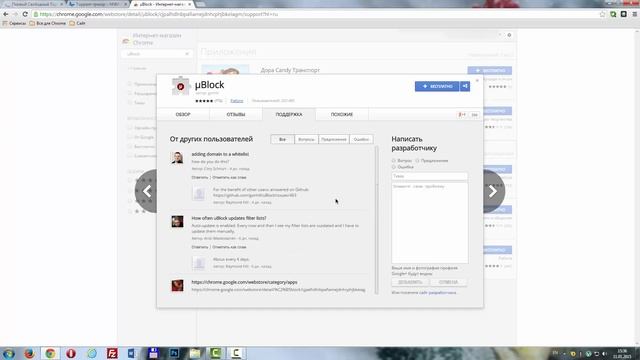
Task: Click the 'ДОБАВИТЬ' button below the form
Action: click(x=410, y=282)
